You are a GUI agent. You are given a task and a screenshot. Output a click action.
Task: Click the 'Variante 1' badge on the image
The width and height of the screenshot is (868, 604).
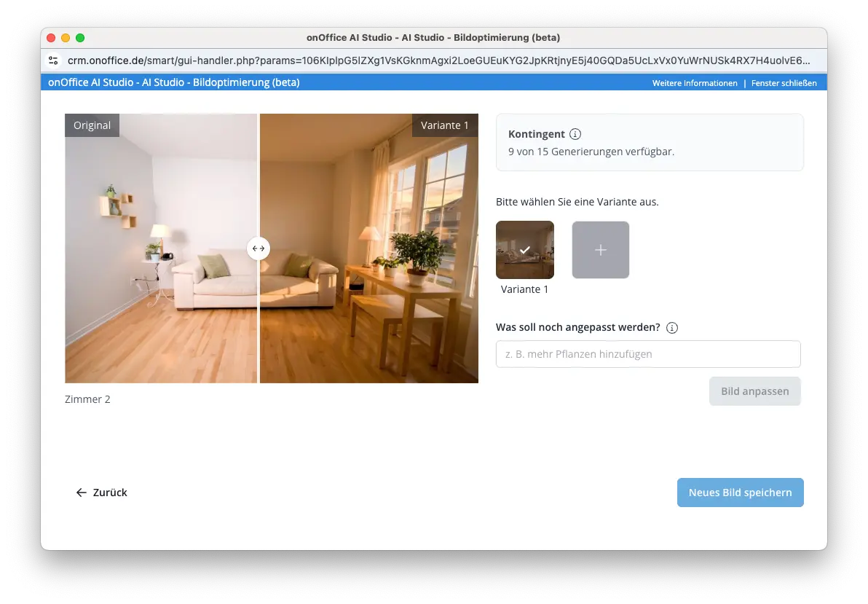(x=444, y=125)
